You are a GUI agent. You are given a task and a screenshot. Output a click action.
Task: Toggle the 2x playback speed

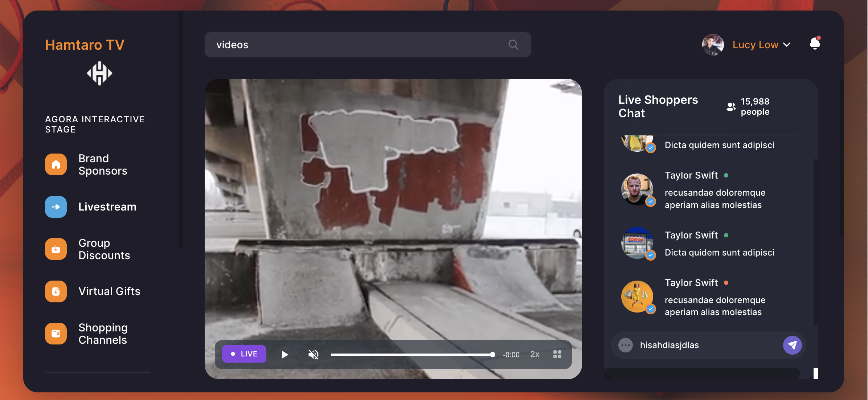point(535,354)
